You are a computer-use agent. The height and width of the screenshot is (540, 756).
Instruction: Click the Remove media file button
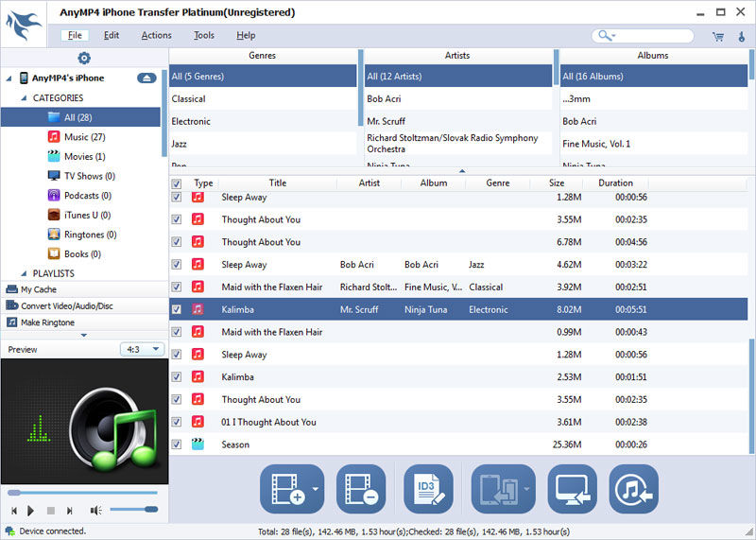point(361,489)
